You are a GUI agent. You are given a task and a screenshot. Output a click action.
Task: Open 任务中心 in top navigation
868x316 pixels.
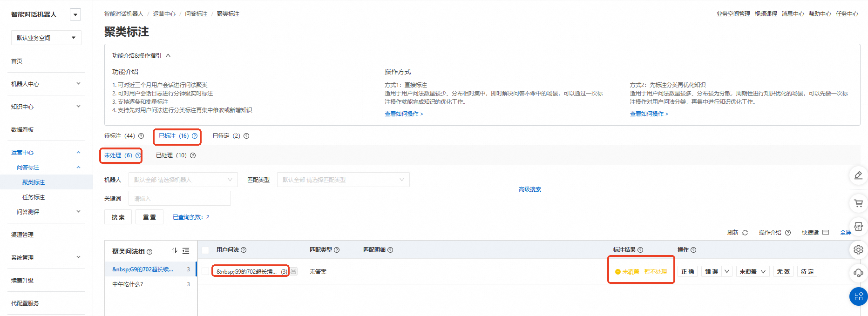coord(847,14)
